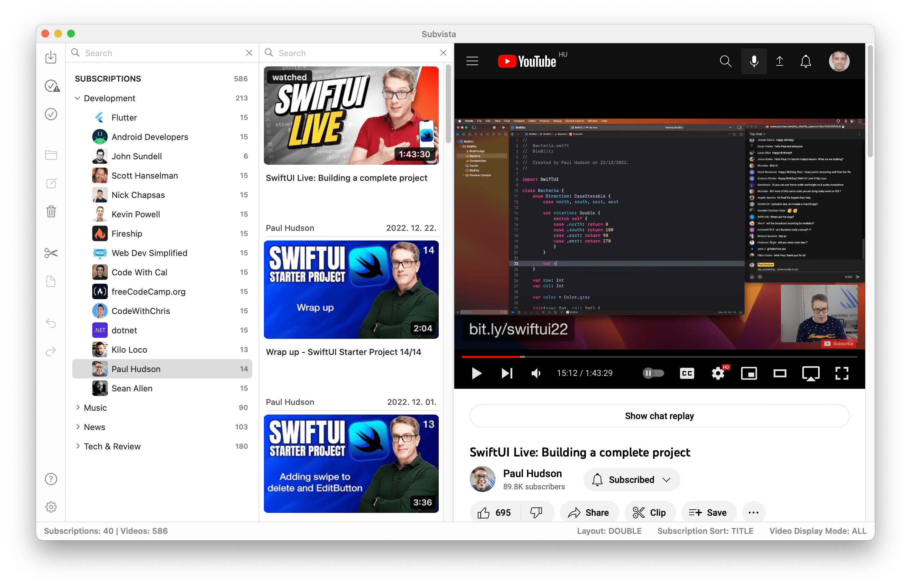Open settings gear in left sidebar

(x=51, y=507)
